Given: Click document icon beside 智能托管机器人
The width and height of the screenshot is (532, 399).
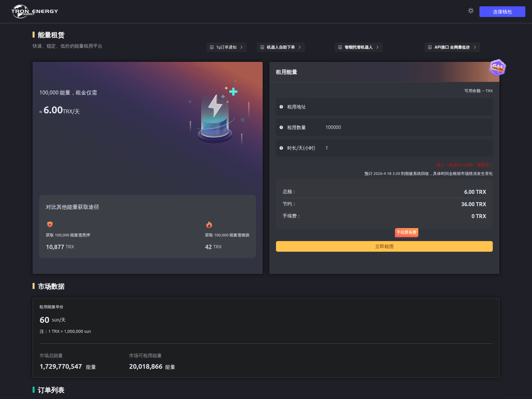Looking at the screenshot, I should 340,47.
